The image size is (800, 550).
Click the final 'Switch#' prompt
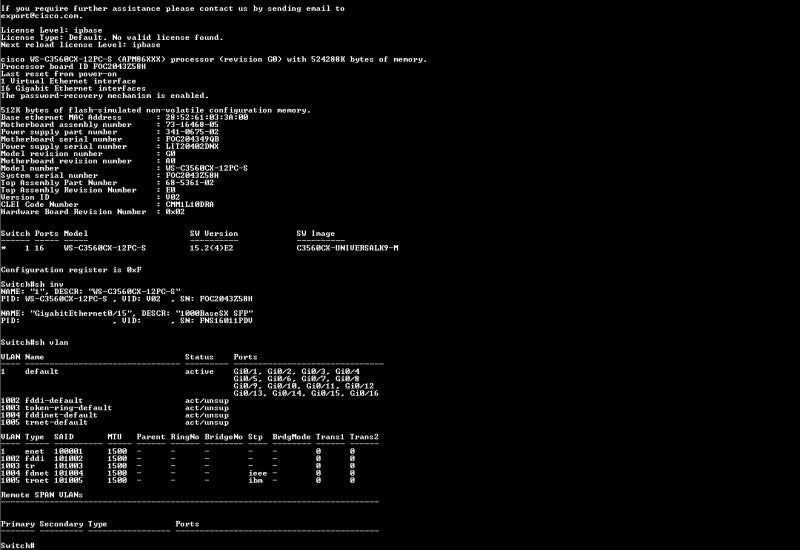[17, 545]
